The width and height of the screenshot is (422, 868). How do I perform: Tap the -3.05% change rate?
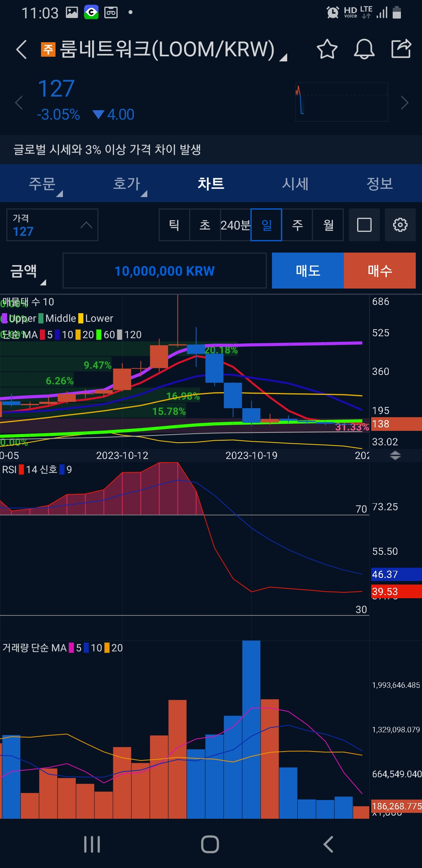coord(59,115)
